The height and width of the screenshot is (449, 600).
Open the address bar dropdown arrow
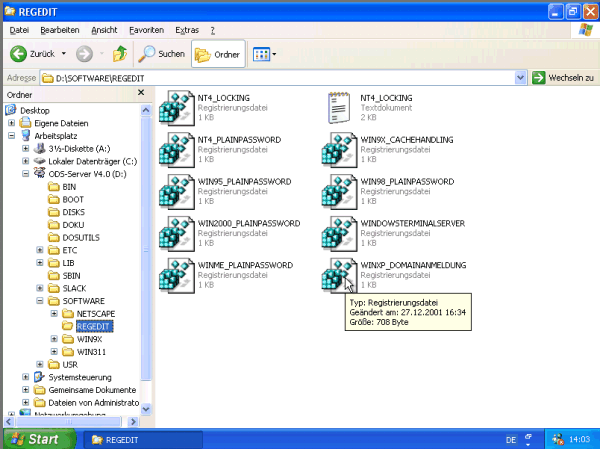point(520,78)
